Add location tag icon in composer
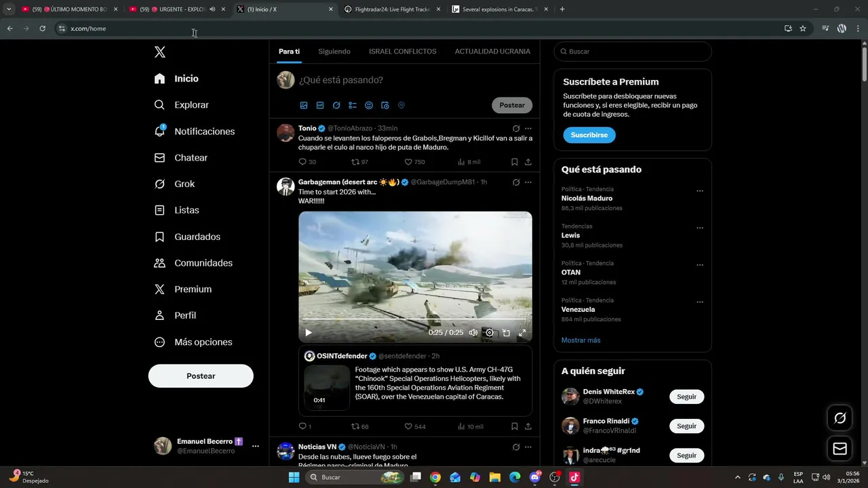868x488 pixels. [401, 106]
